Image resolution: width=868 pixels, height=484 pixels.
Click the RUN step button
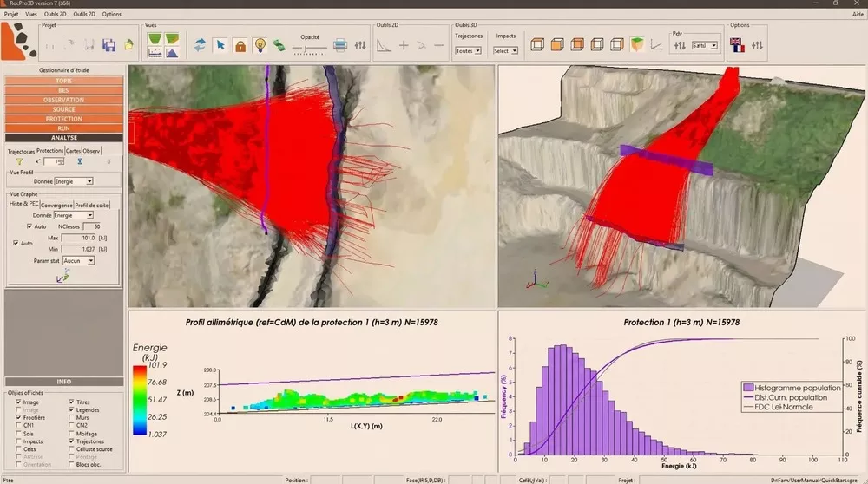[64, 128]
